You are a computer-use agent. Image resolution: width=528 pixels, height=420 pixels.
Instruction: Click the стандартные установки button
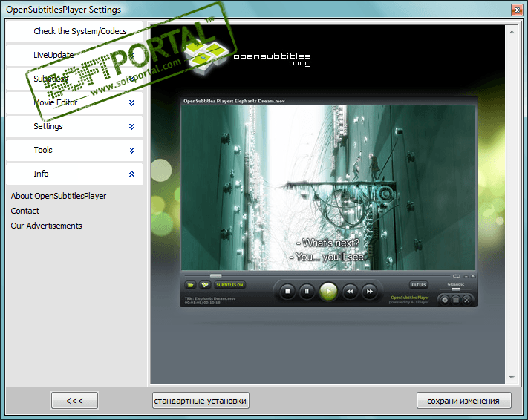[201, 401]
